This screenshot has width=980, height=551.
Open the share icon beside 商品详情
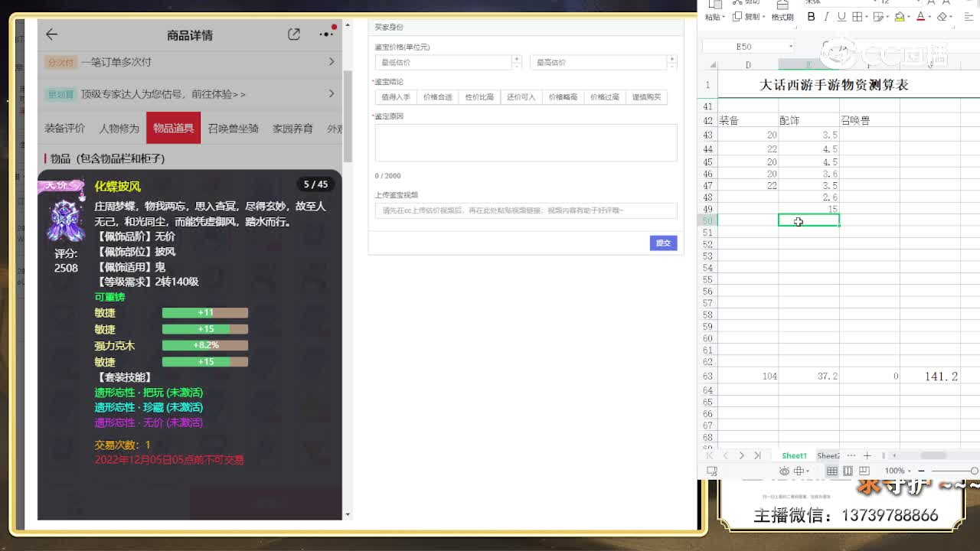(294, 34)
